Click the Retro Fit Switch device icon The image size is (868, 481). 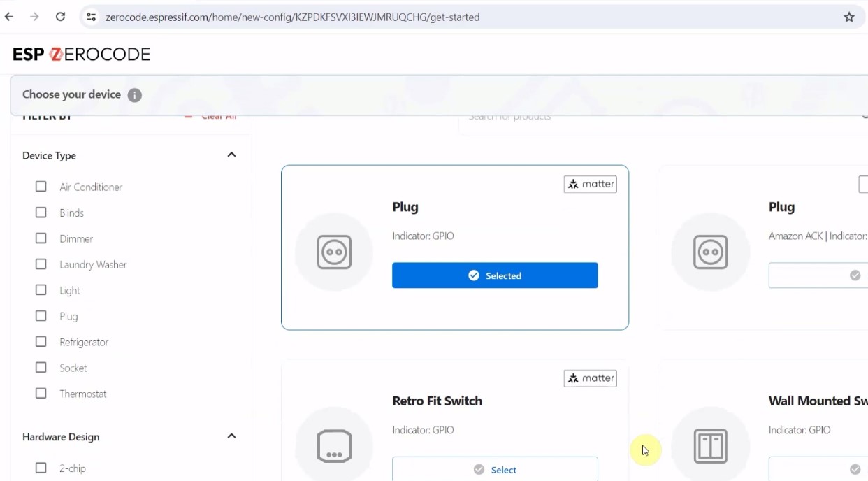(x=333, y=446)
